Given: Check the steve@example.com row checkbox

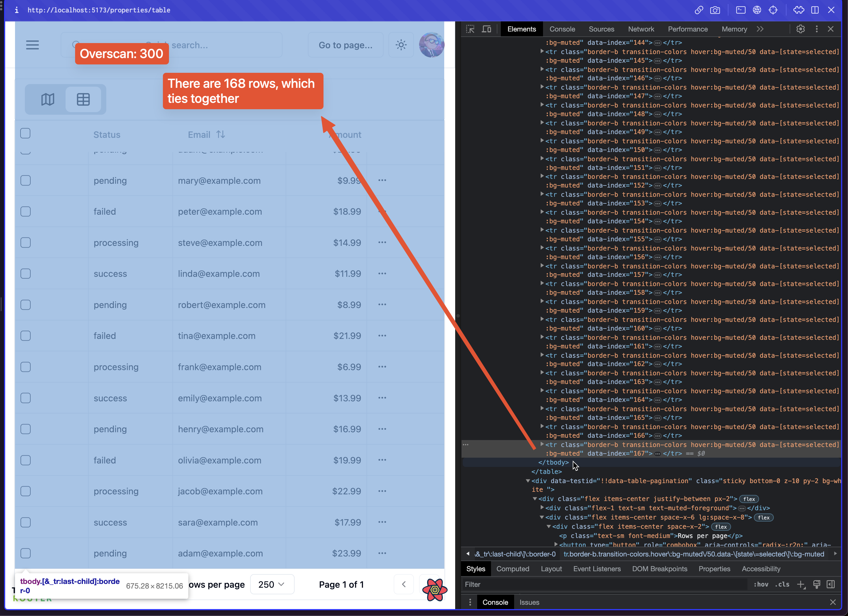Looking at the screenshot, I should pos(25,243).
